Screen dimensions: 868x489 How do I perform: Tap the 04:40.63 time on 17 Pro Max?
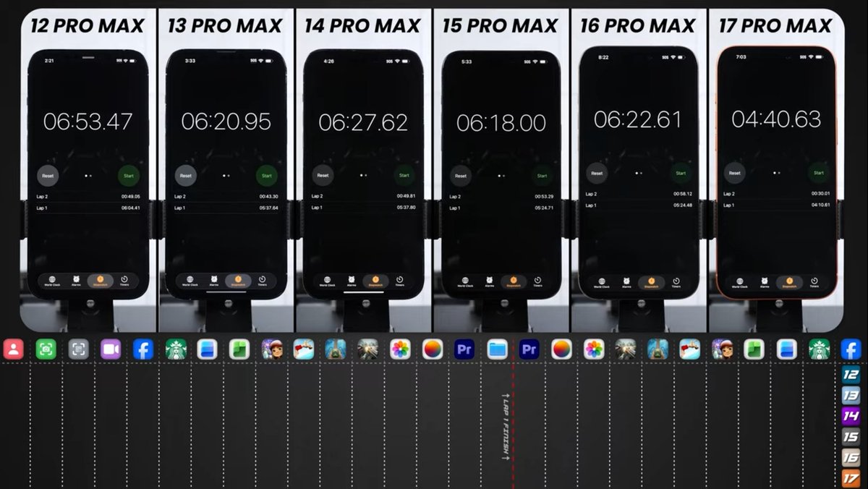[775, 119]
